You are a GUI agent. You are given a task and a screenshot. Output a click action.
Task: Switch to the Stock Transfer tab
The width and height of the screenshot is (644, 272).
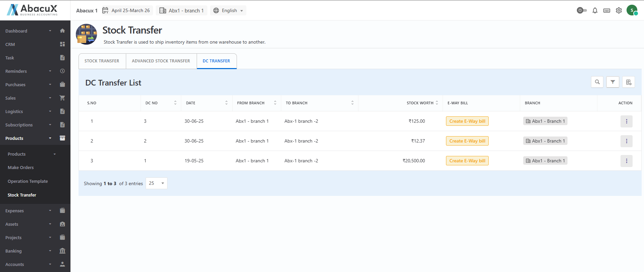point(102,61)
